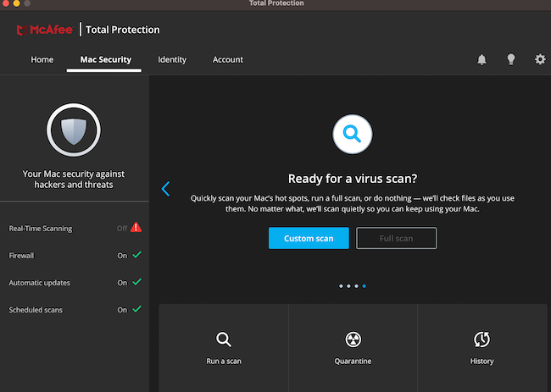Click the McAfee shield logo

point(21,30)
